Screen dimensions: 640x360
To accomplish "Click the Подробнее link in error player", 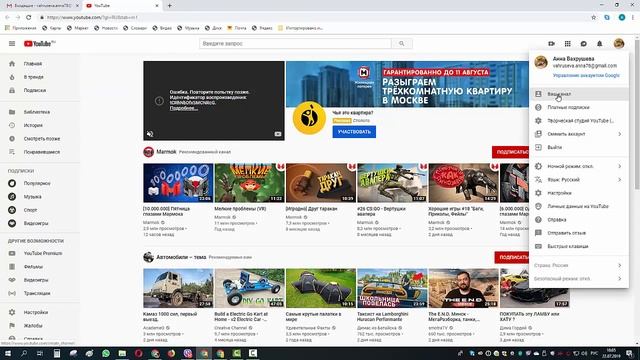I will click(184, 109).
